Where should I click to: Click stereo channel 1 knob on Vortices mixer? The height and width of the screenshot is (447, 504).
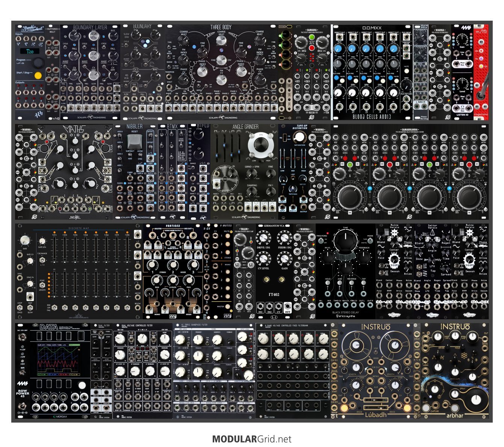[153, 265]
